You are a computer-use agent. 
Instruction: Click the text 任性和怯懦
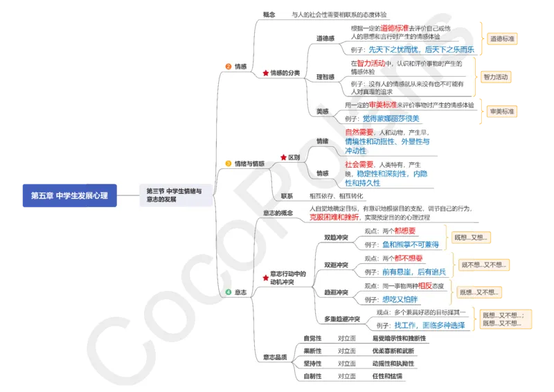coord(387,376)
